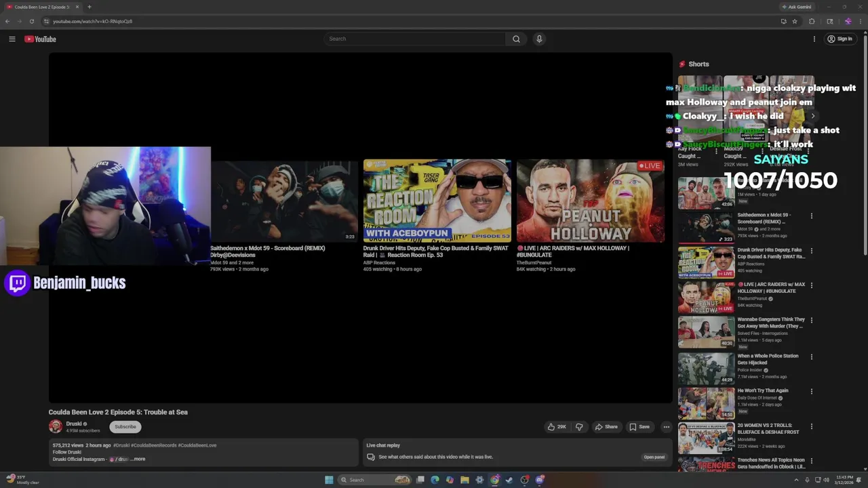Open the browser extensions puzzle icon

[x=812, y=21]
